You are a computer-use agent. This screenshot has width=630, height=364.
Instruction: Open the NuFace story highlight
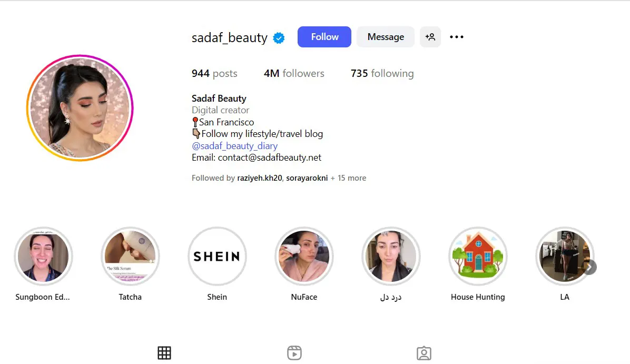coord(304,257)
